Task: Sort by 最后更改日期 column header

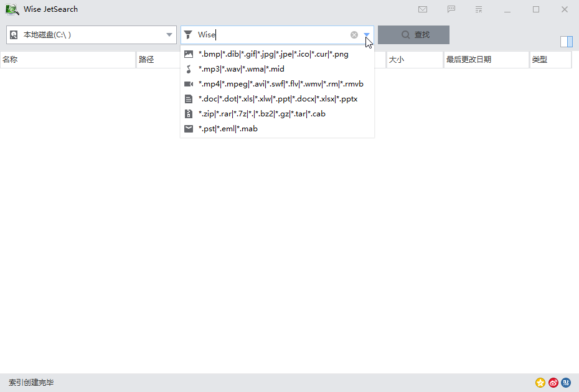Action: click(486, 60)
